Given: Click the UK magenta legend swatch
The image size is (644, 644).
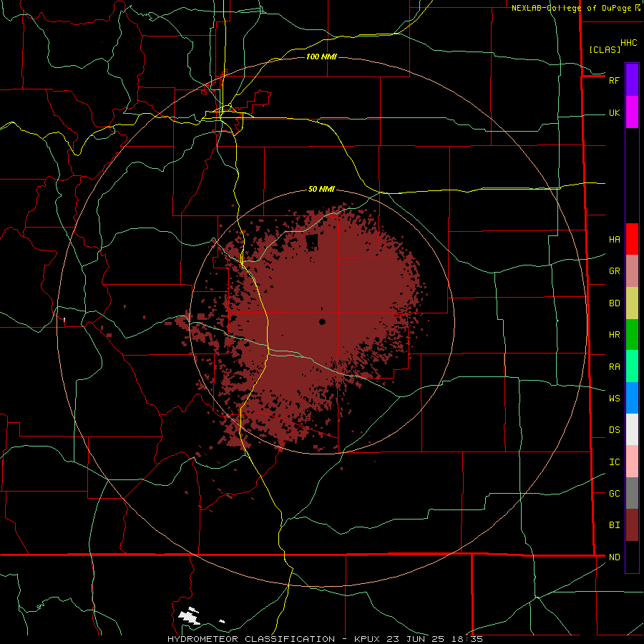Looking at the screenshot, I should [632, 112].
